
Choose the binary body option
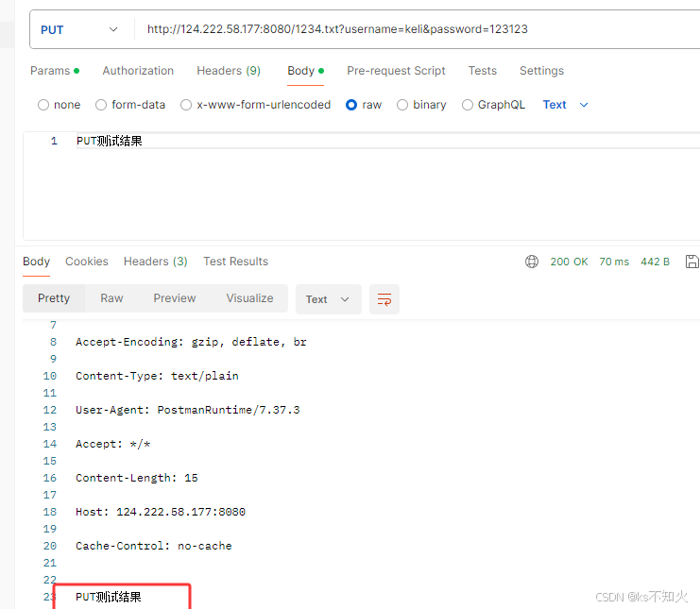[402, 105]
